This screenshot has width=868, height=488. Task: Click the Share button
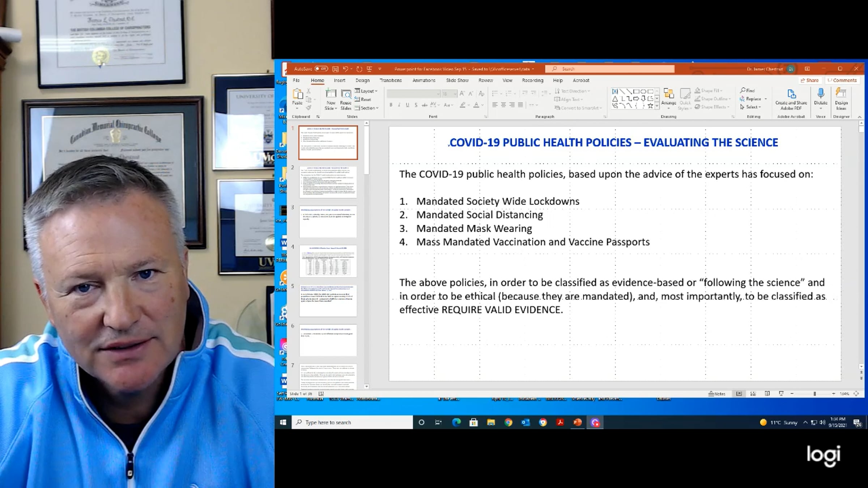pyautogui.click(x=810, y=80)
